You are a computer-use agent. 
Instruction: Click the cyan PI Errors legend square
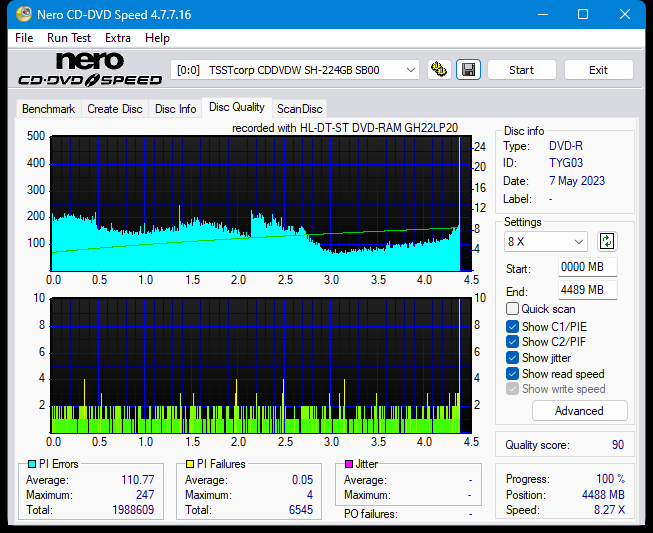tap(32, 464)
